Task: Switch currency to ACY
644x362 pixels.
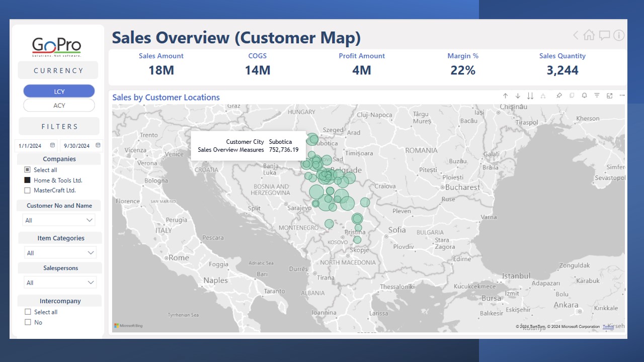Action: (x=59, y=106)
